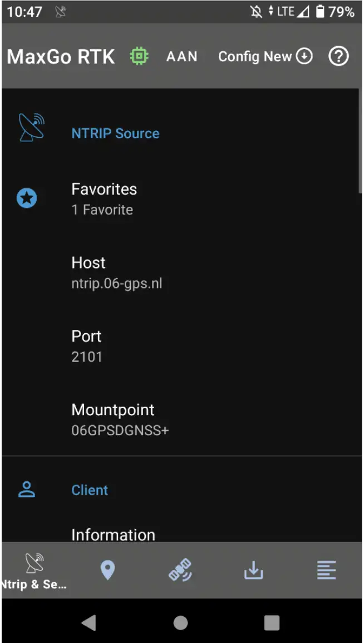Tap the Favorites star icon

27,198
